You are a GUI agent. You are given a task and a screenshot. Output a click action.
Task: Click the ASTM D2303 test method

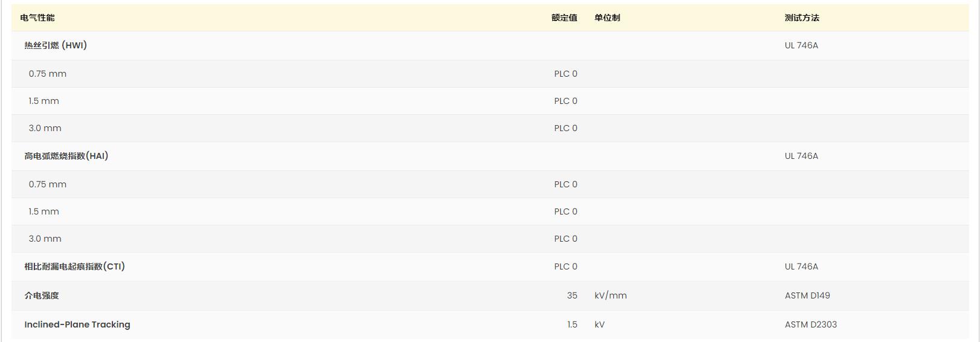[x=811, y=324]
